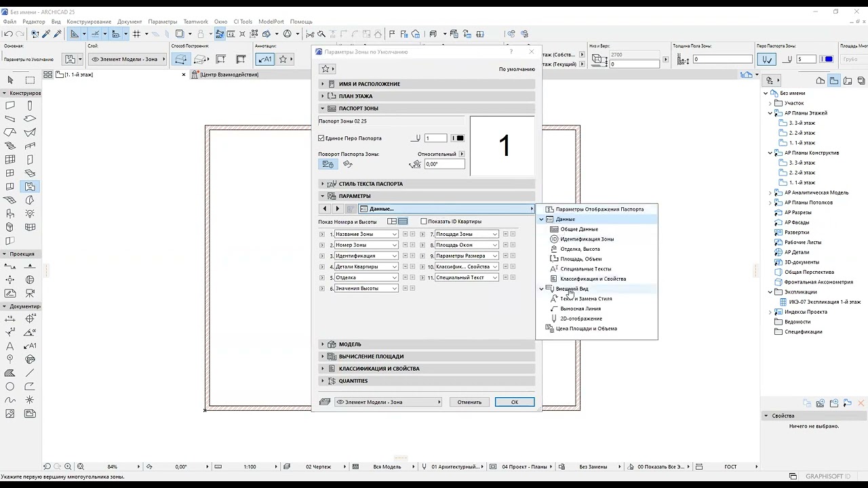Image resolution: width=868 pixels, height=488 pixels.
Task: Open the Данные... page selector dropdown
Action: (x=446, y=209)
